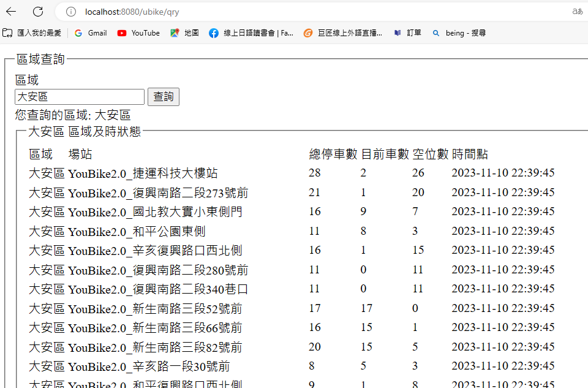Click empty slots 26 for 捷運科技大樓站
The width and height of the screenshot is (588, 388).
coord(418,173)
